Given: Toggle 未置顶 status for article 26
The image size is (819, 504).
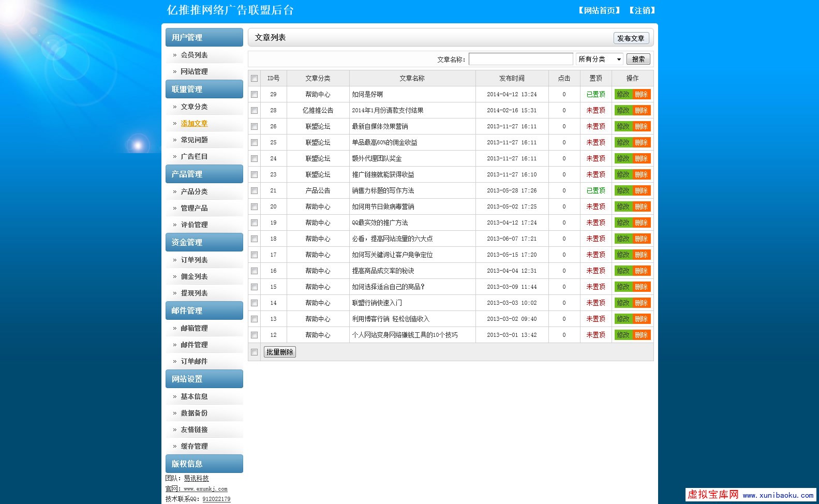Looking at the screenshot, I should coord(595,126).
